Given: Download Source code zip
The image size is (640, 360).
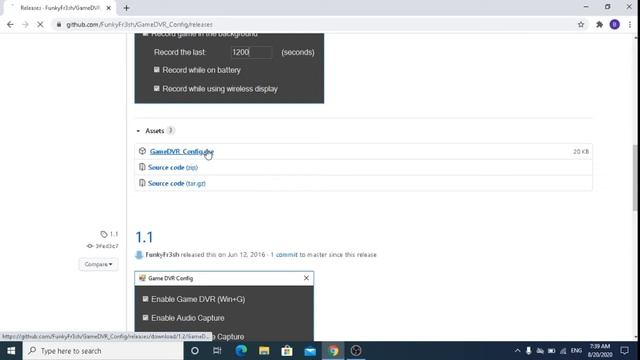Looking at the screenshot, I should pos(173,167).
